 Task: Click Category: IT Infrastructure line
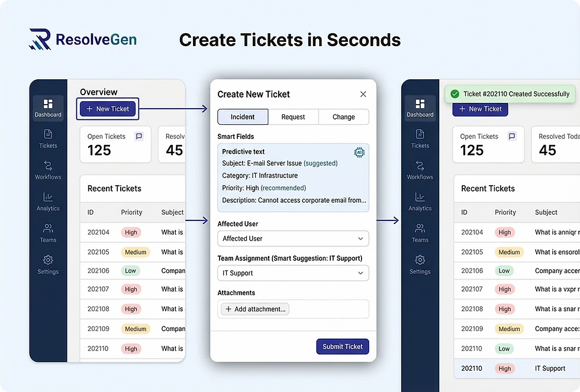tap(260, 176)
